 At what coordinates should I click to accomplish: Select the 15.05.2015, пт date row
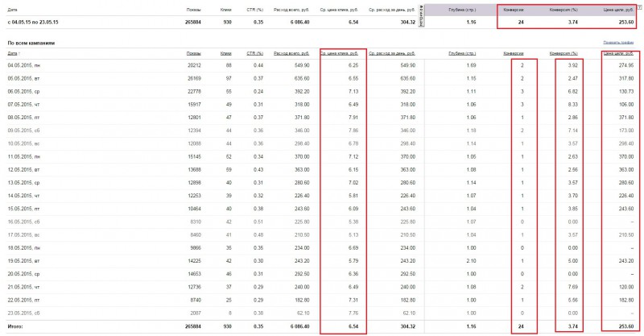(23, 209)
